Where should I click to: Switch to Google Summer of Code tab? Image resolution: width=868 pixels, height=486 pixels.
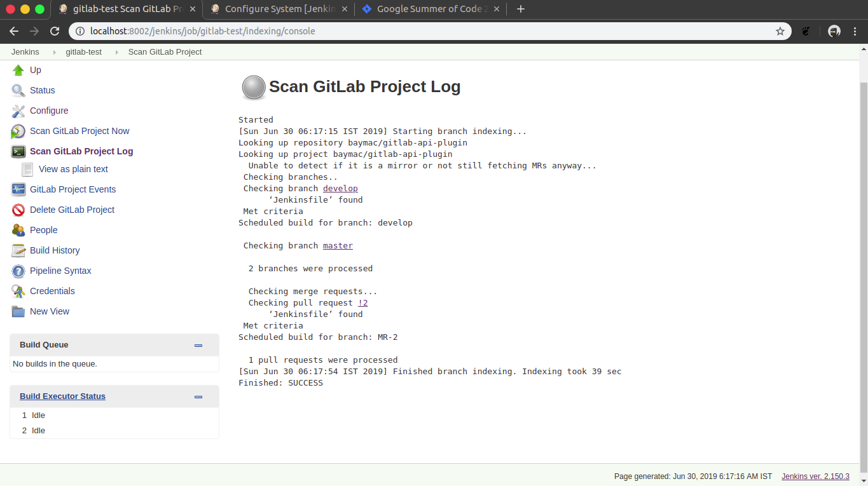coord(432,9)
